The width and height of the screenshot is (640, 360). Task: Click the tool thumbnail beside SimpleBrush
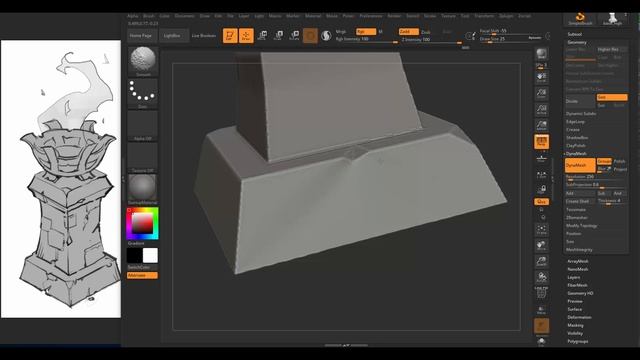point(612,18)
